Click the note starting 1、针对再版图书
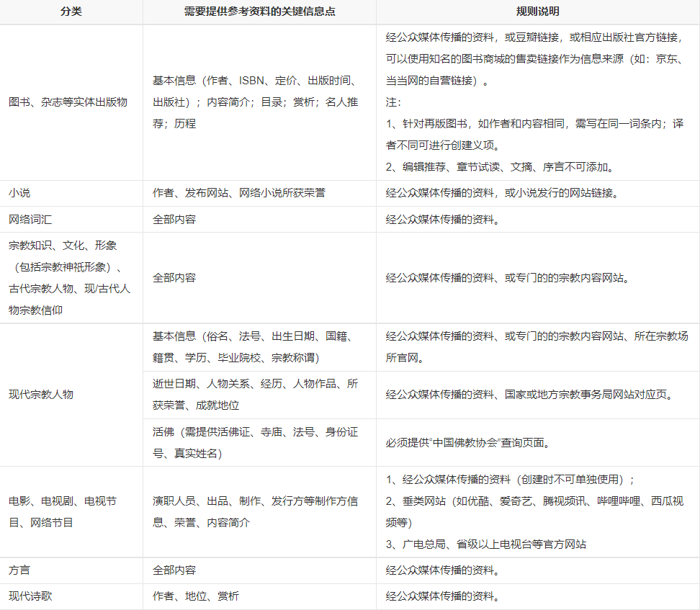 pyautogui.click(x=535, y=135)
